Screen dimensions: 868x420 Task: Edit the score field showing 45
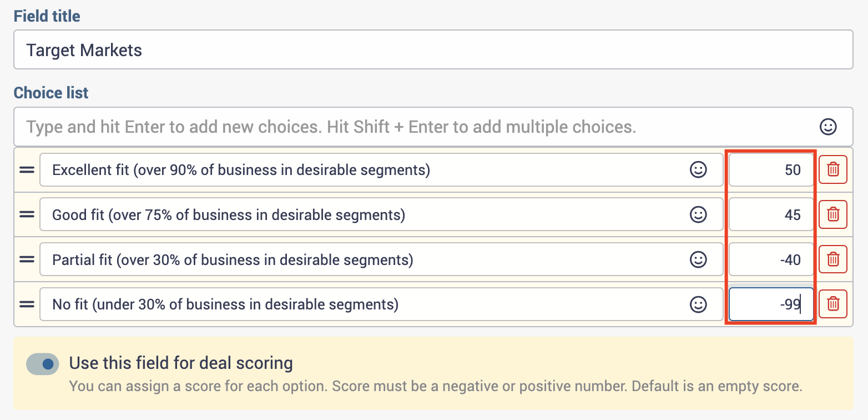pyautogui.click(x=771, y=214)
